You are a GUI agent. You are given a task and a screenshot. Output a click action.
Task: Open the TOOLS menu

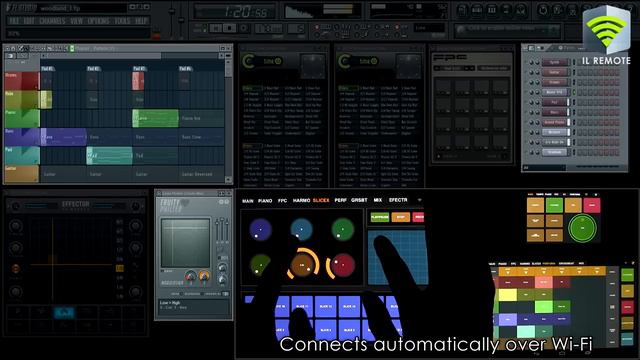coord(122,21)
